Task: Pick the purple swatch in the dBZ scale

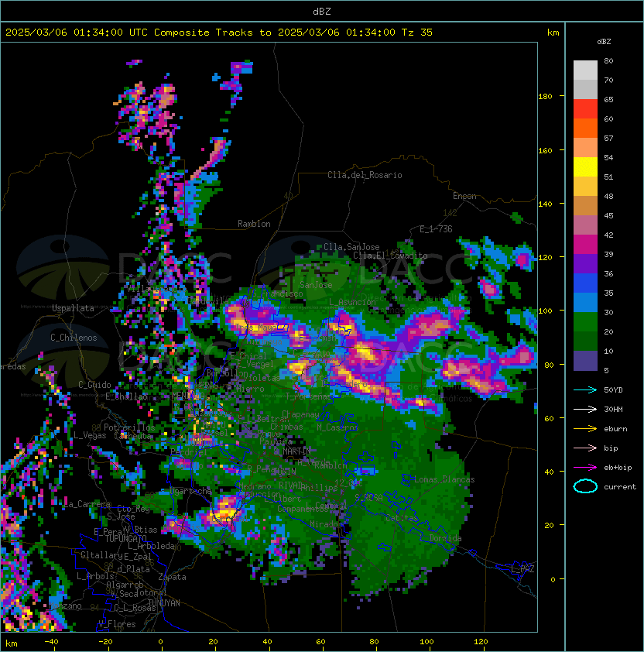Action: click(x=585, y=263)
